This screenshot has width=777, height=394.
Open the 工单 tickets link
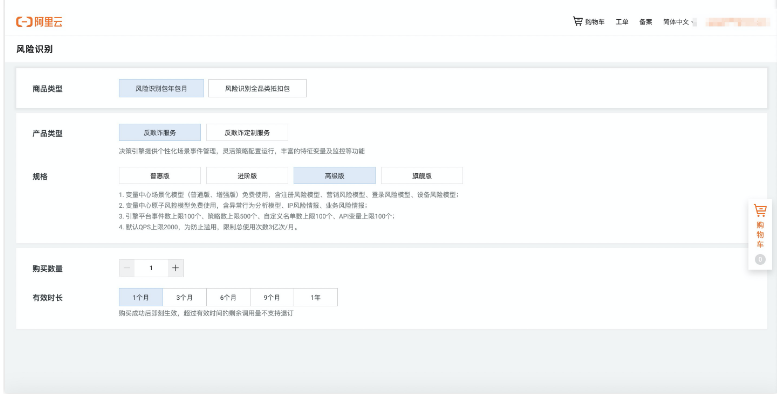pos(622,22)
